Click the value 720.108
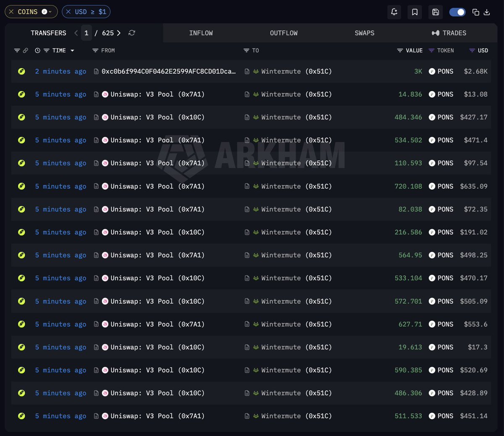Image resolution: width=504 pixels, height=436 pixels. click(x=408, y=186)
